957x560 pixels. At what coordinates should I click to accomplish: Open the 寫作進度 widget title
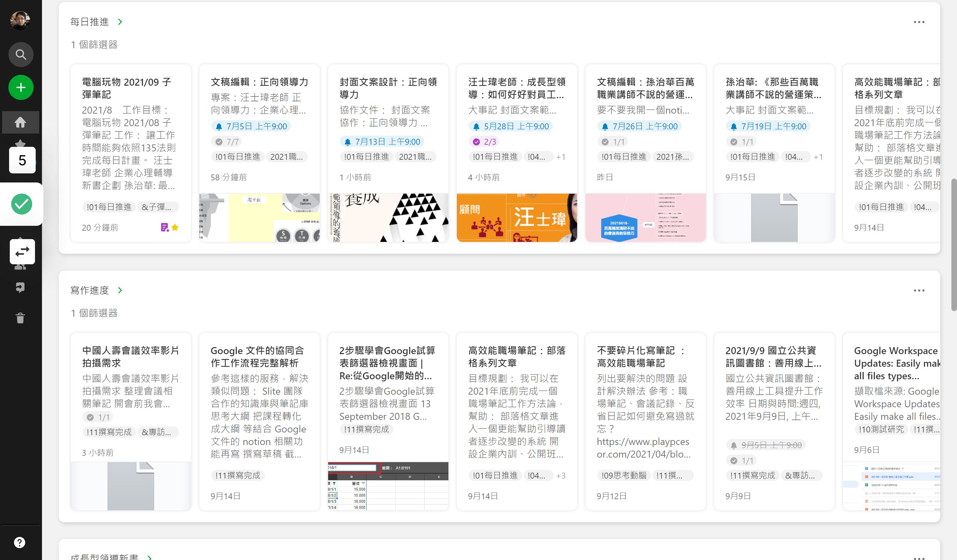[90, 290]
